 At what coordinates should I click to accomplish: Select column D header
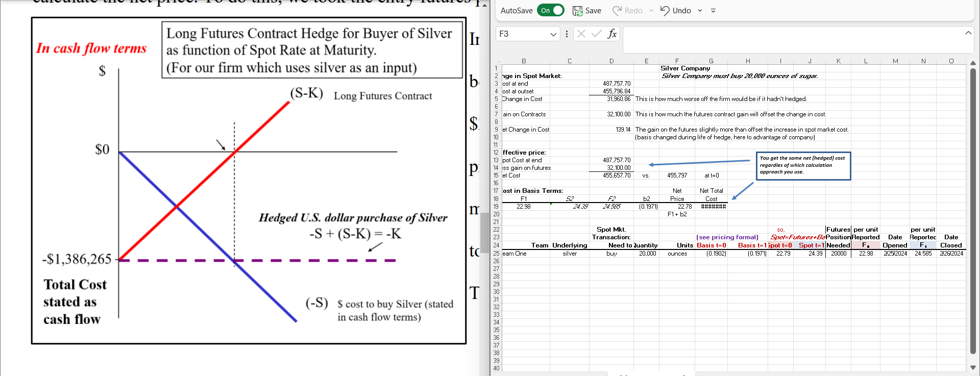click(x=611, y=61)
